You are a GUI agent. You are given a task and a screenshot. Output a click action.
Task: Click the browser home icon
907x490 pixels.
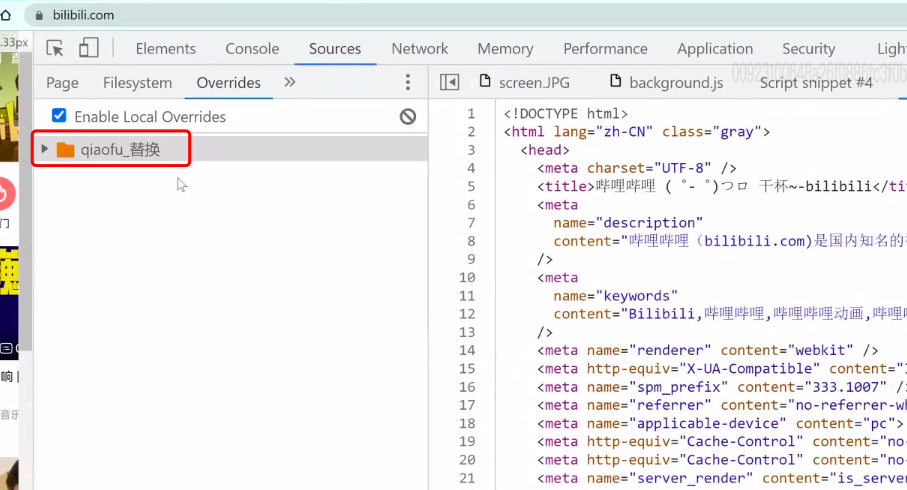6,15
